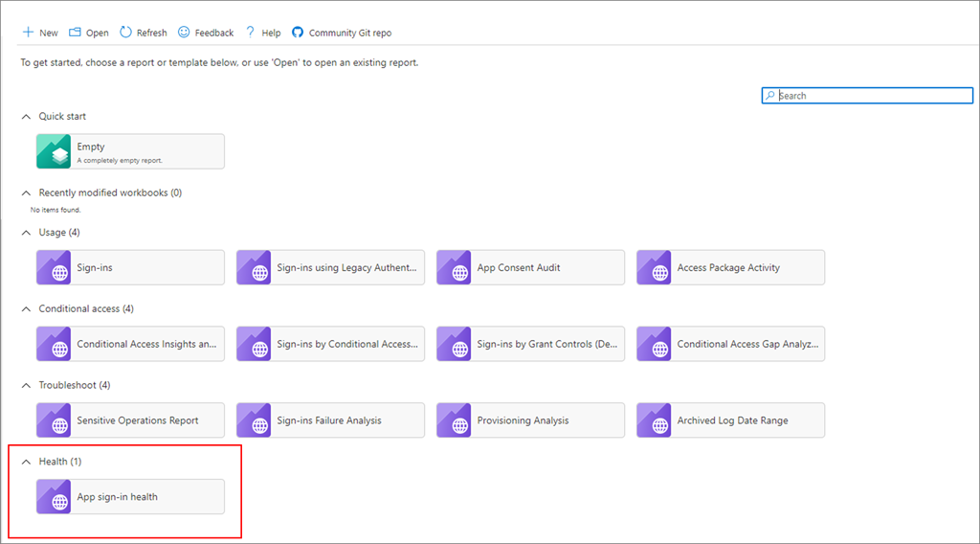Open the Sign-ins workbook template
Screen dimensions: 980x544
coord(130,267)
